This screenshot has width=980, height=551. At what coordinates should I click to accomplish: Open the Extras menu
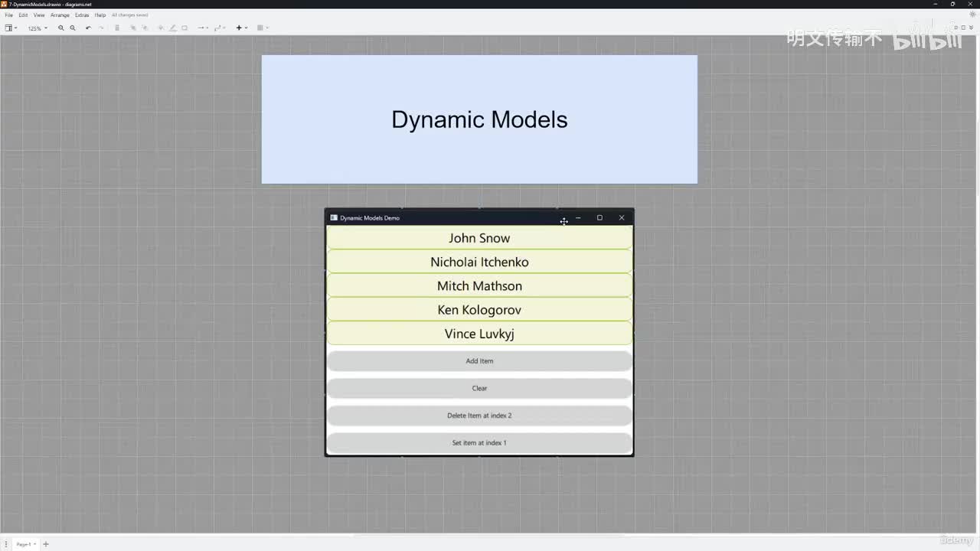point(82,15)
